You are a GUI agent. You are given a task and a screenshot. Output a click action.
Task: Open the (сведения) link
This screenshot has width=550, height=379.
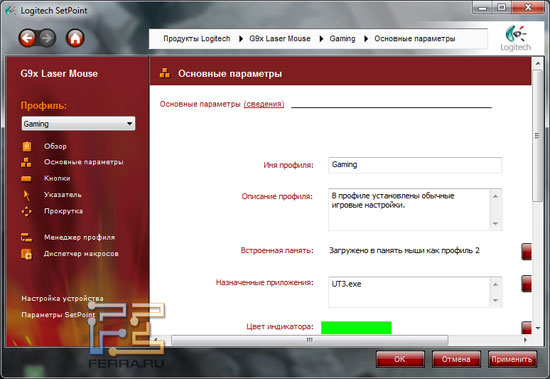[264, 104]
